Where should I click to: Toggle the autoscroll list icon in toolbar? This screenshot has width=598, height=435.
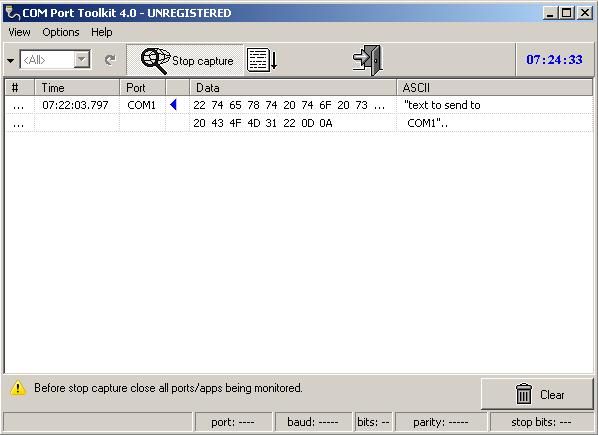pos(262,60)
